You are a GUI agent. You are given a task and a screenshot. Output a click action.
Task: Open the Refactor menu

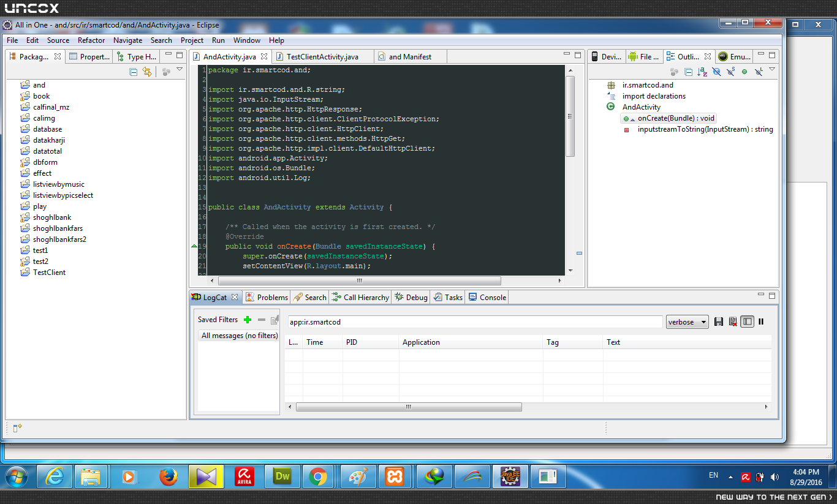[x=91, y=40]
